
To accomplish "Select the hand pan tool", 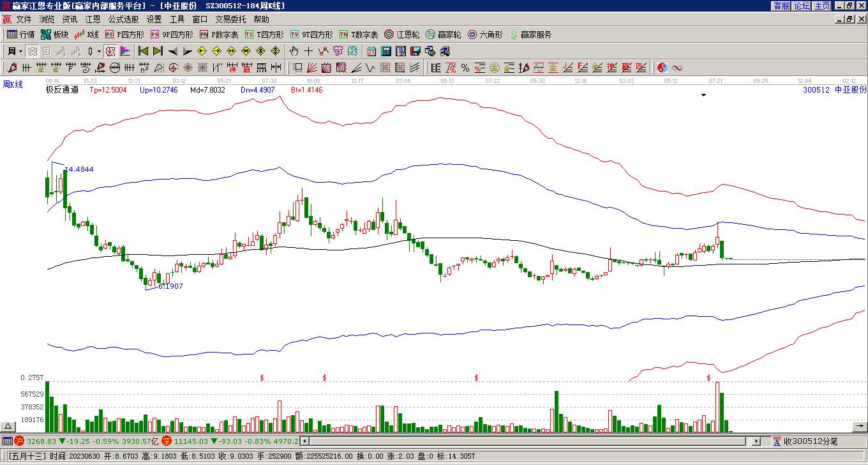I will (x=294, y=51).
